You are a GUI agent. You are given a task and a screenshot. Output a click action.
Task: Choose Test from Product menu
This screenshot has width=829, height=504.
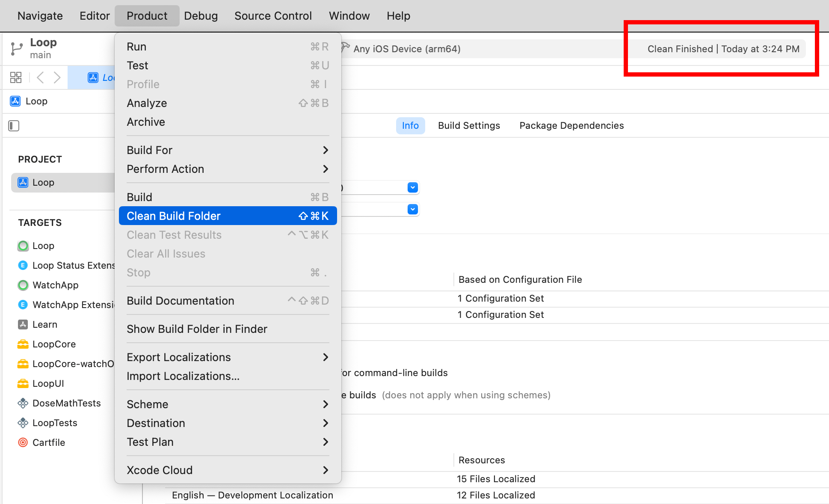pyautogui.click(x=228, y=65)
